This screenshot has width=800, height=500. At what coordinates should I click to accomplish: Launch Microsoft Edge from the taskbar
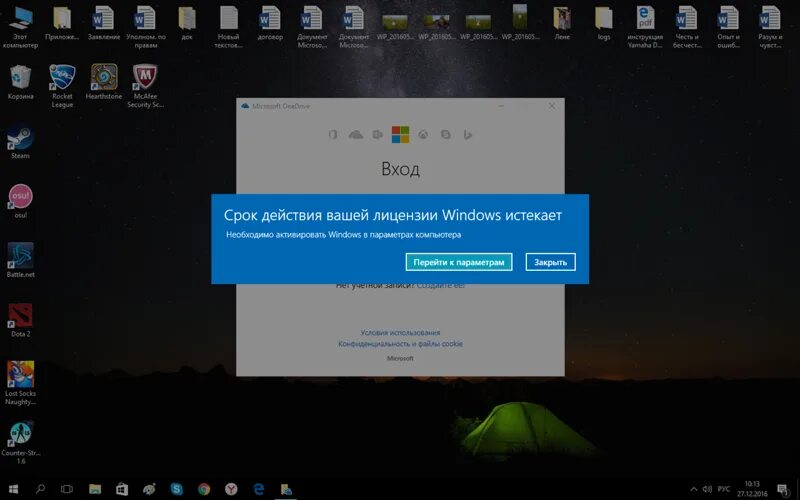259,489
